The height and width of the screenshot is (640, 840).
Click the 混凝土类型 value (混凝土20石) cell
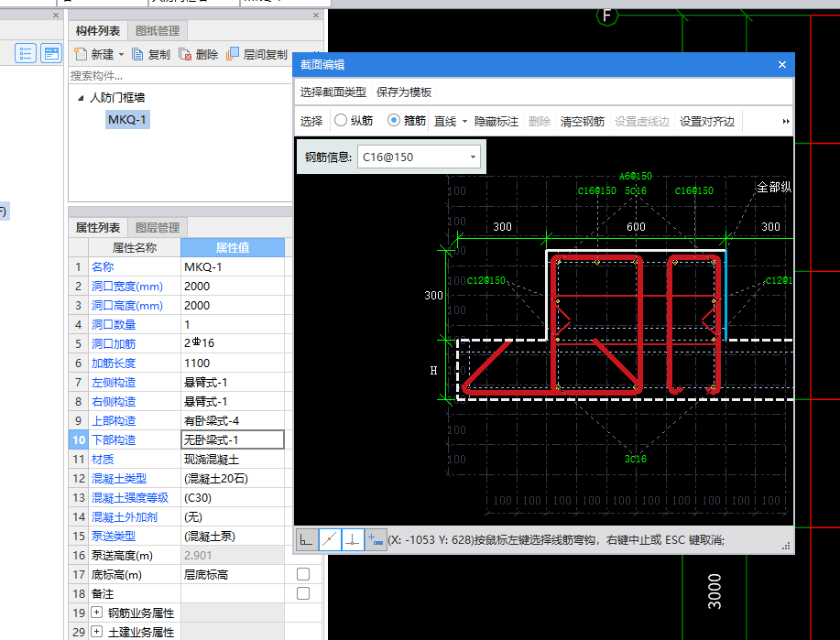[x=233, y=478]
